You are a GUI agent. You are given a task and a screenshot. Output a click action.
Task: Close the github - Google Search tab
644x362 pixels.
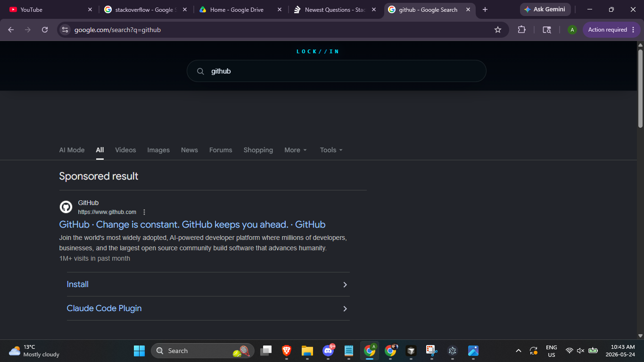[x=469, y=9]
